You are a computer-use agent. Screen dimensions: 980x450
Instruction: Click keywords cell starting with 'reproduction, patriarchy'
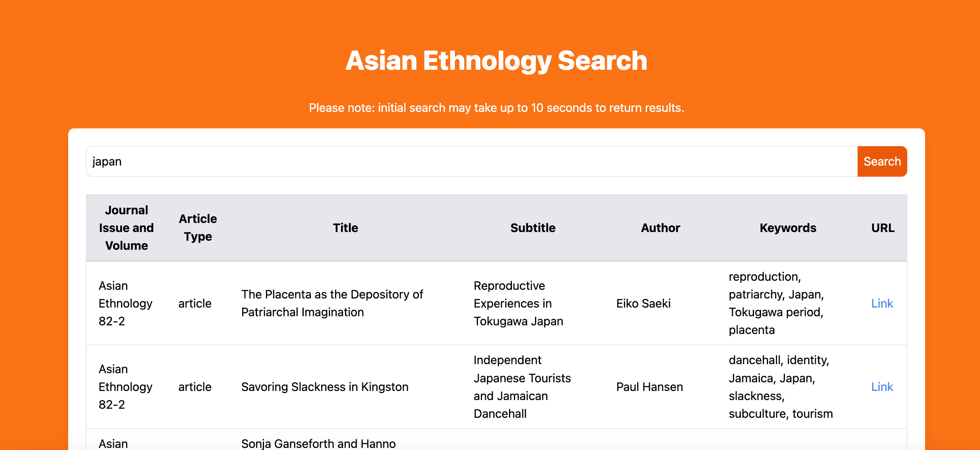(x=776, y=303)
